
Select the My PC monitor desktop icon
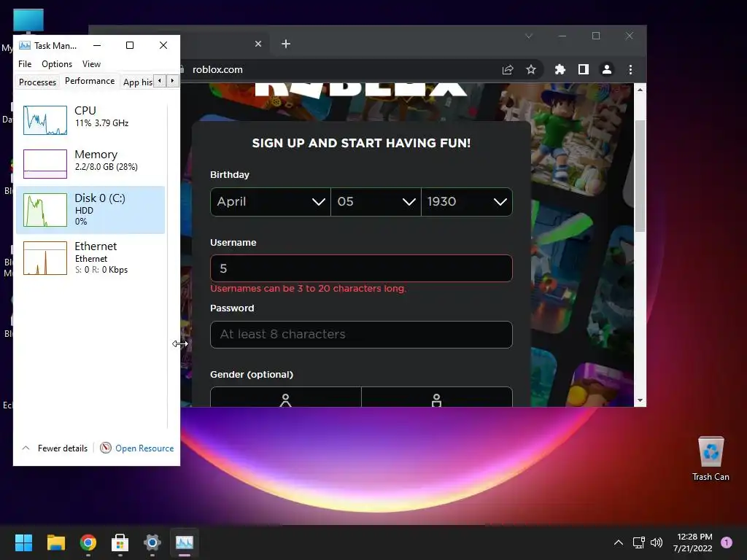coord(28,21)
